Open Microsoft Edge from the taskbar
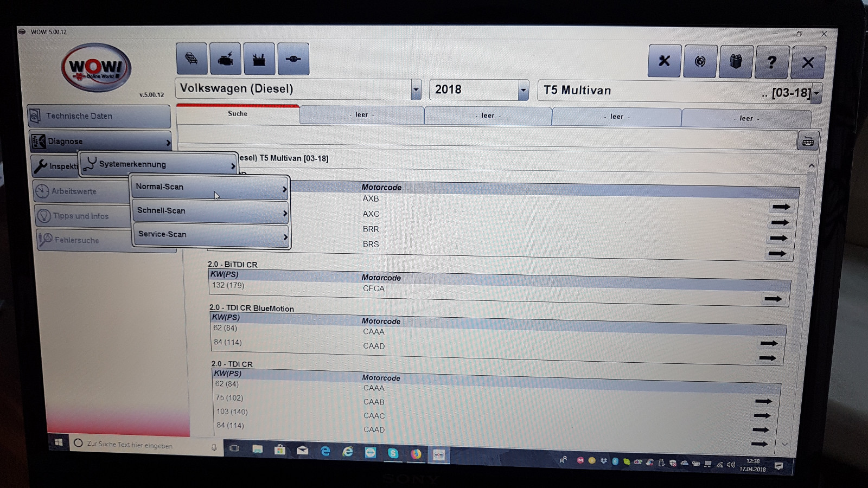This screenshot has height=488, width=868. [325, 451]
